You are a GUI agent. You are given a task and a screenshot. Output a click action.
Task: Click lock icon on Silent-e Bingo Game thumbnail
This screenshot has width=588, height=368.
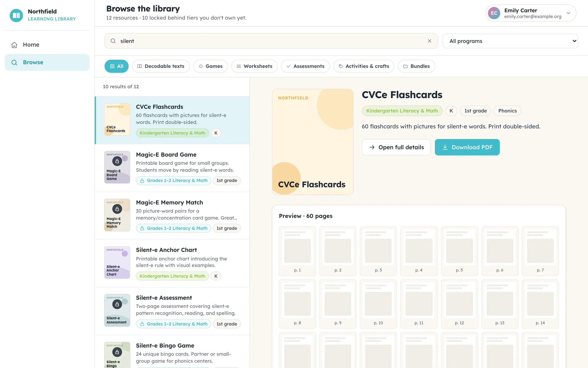click(x=117, y=352)
